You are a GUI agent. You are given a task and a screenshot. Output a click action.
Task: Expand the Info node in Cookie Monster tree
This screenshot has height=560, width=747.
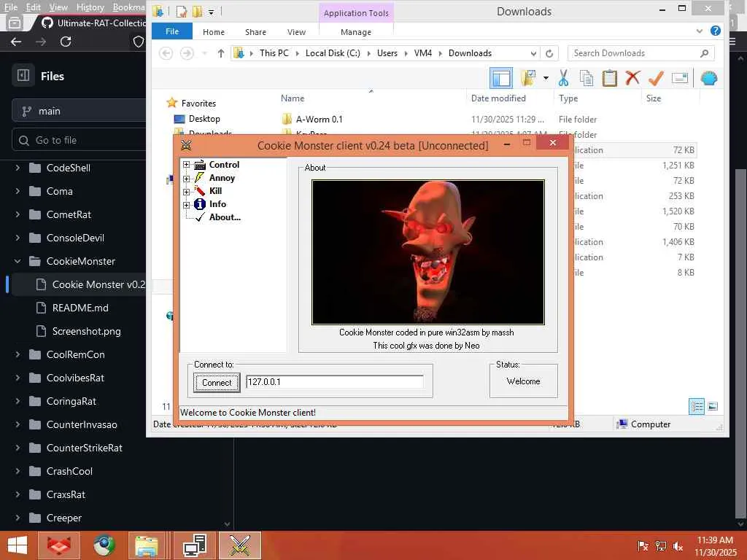pyautogui.click(x=186, y=205)
